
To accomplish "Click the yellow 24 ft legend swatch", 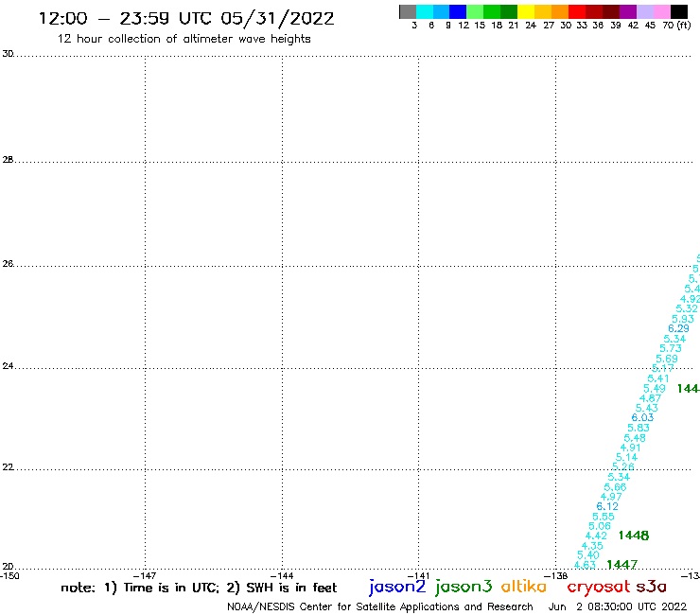I will click(526, 12).
